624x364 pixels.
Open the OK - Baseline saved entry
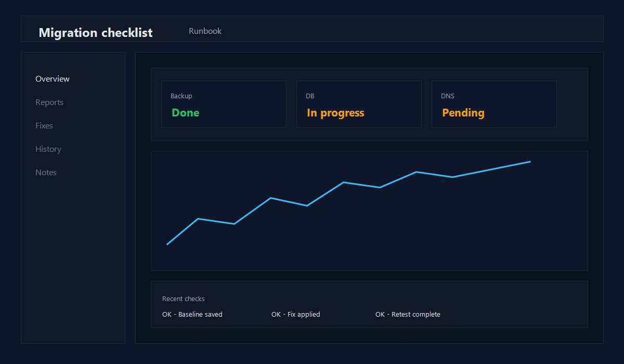click(192, 315)
